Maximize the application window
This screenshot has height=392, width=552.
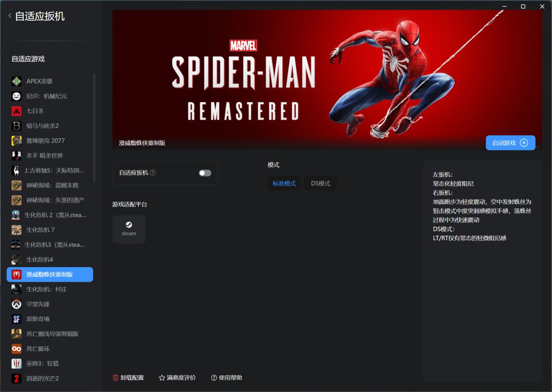523,6
